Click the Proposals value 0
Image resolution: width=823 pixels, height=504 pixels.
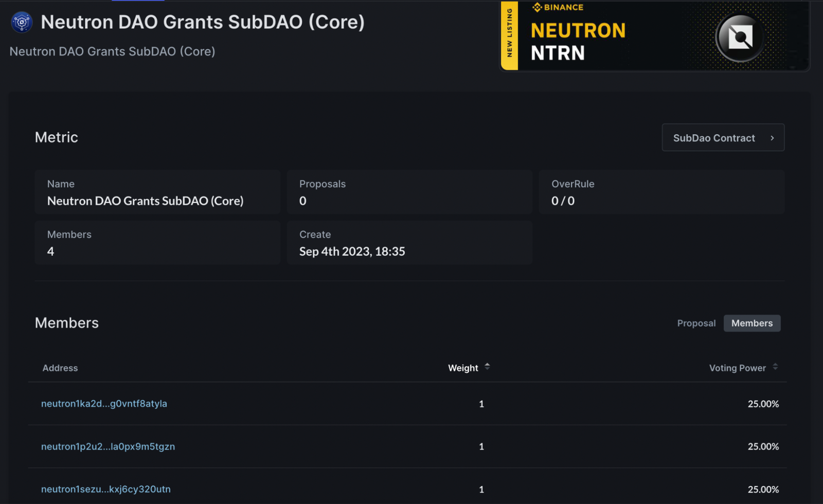click(x=303, y=201)
